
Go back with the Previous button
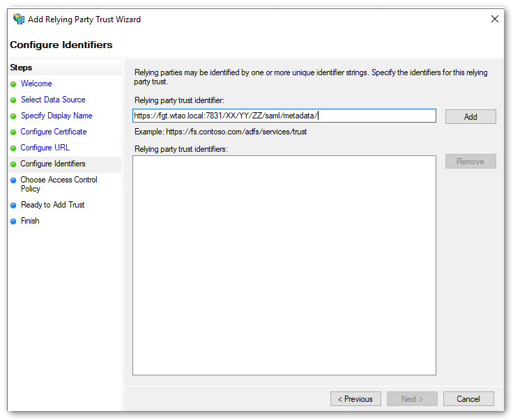click(x=355, y=399)
